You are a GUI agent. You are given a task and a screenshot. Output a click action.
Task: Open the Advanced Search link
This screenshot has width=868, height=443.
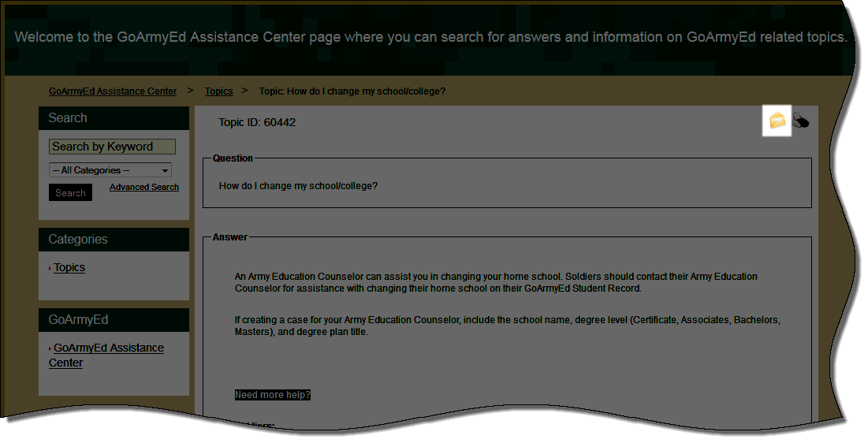pos(144,187)
